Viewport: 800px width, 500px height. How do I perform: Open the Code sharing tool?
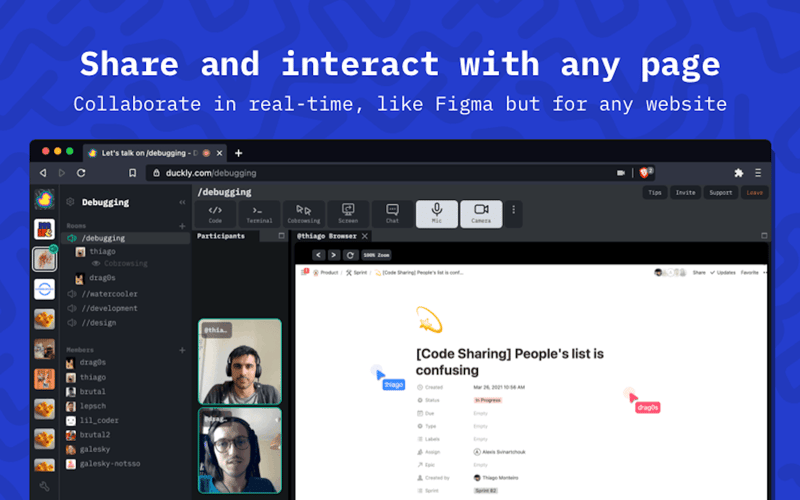[x=215, y=214]
